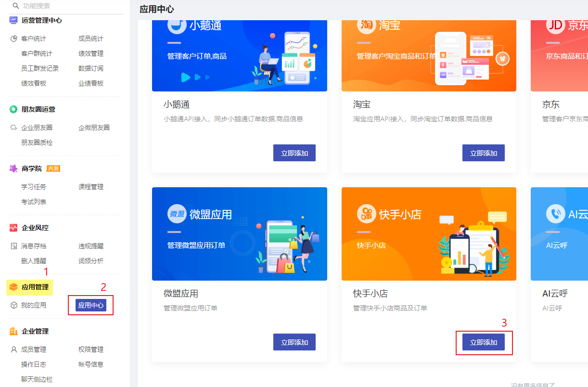The image size is (588, 387).
Task: Click 立即添加 for 小鹅通
Action: pyautogui.click(x=294, y=153)
